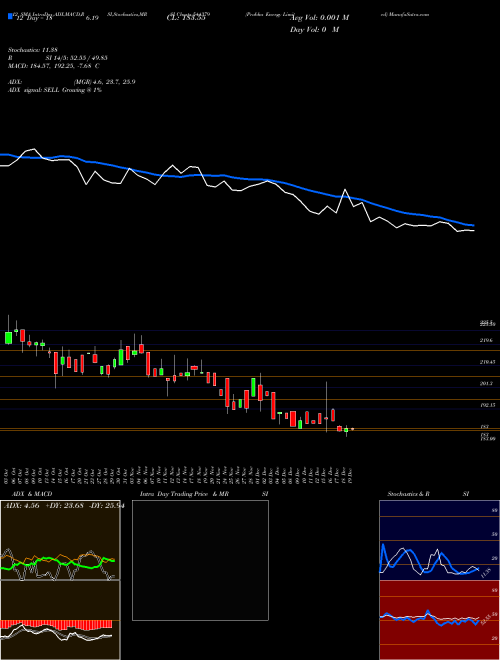
Task: Click 'Intra Day Trading Price & MR' title
Action: [x=184, y=494]
